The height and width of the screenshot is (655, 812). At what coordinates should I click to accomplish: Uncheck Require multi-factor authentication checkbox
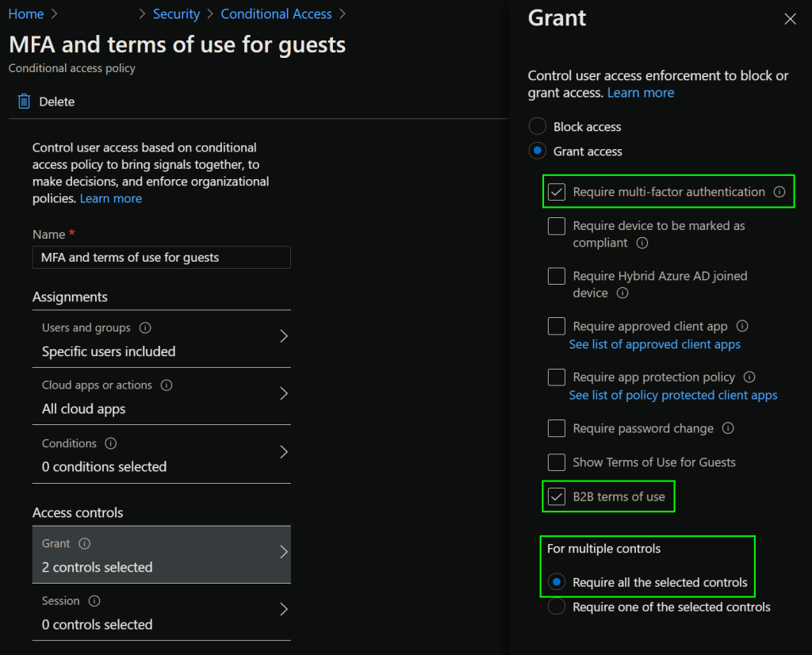pyautogui.click(x=557, y=192)
